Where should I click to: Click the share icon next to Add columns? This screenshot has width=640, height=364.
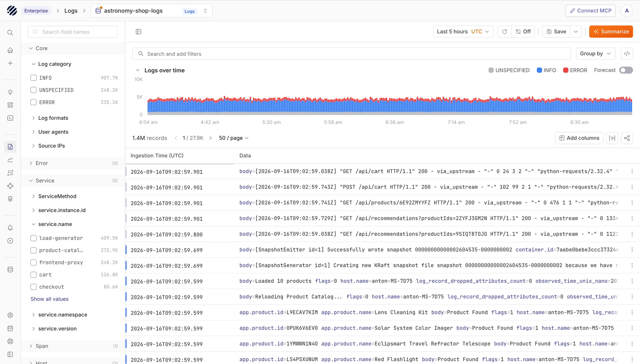pyautogui.click(x=627, y=138)
